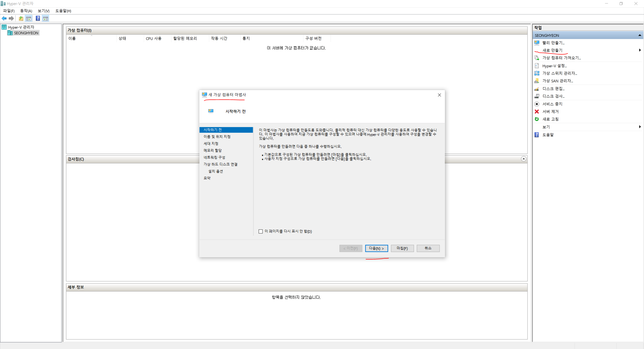The height and width of the screenshot is (349, 644).
Task: Open Hyper-V 설정 action
Action: [554, 66]
